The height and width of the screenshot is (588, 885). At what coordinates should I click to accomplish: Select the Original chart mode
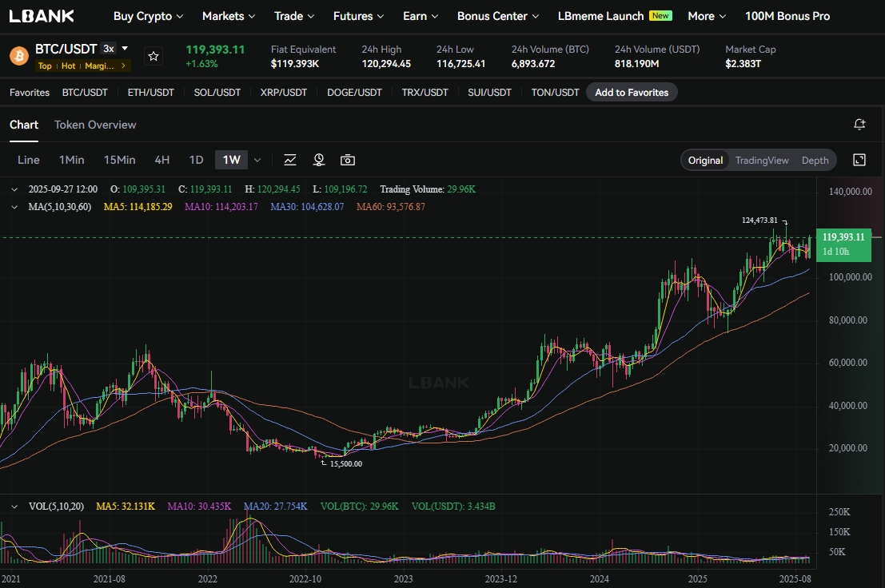(705, 160)
